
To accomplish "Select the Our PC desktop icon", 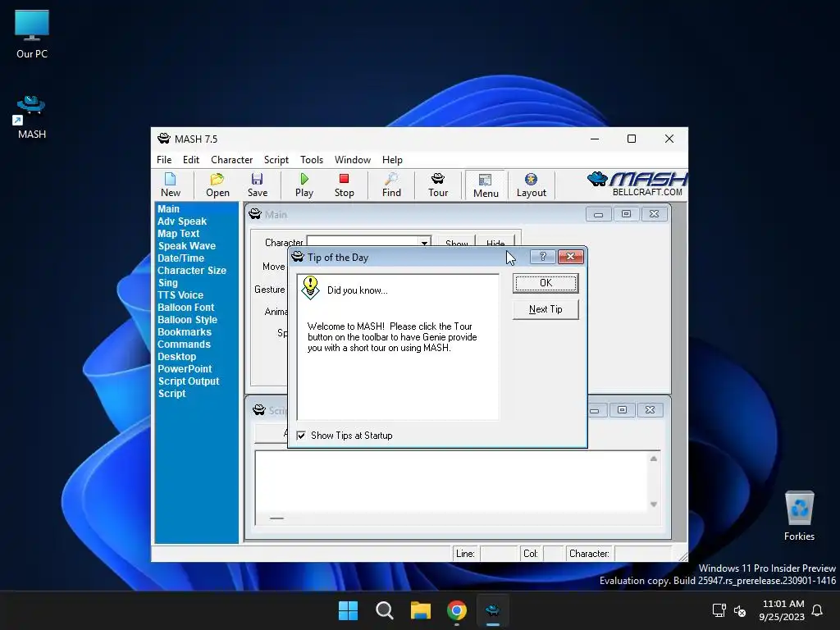I will [x=32, y=34].
